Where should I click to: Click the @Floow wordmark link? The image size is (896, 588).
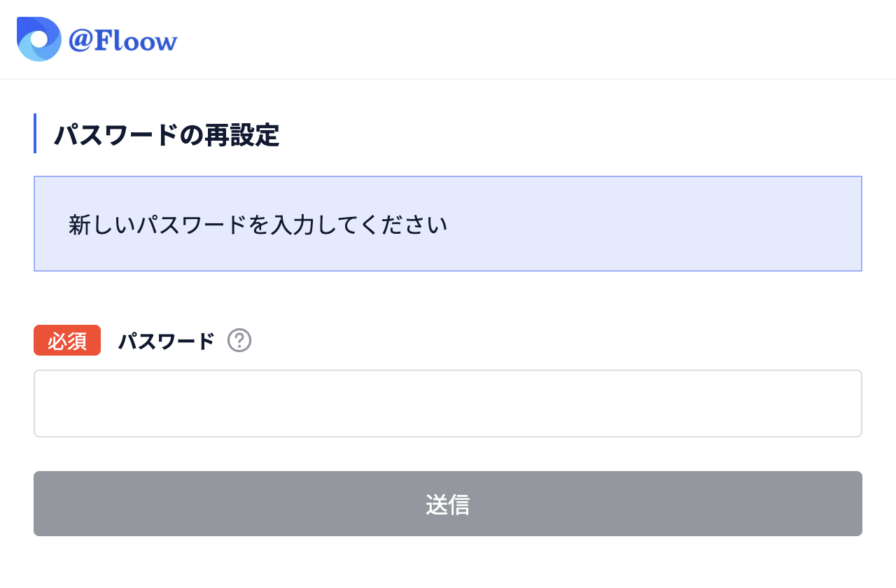123,41
